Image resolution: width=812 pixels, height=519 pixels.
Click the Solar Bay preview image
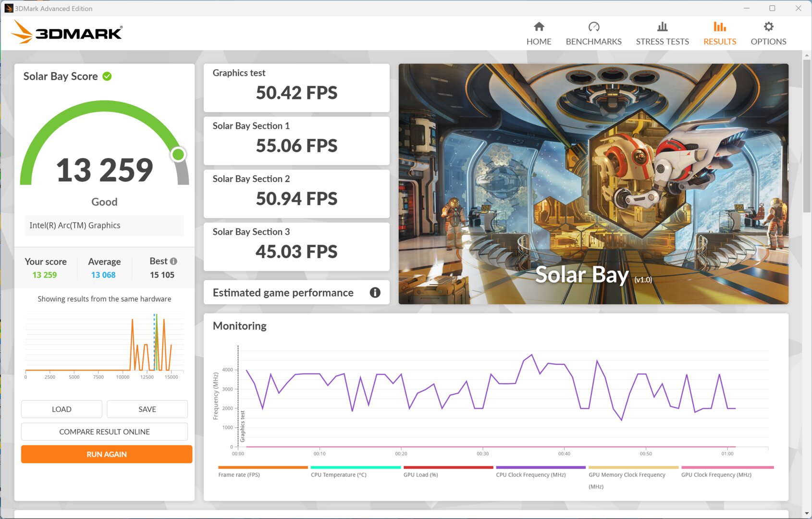tap(593, 184)
